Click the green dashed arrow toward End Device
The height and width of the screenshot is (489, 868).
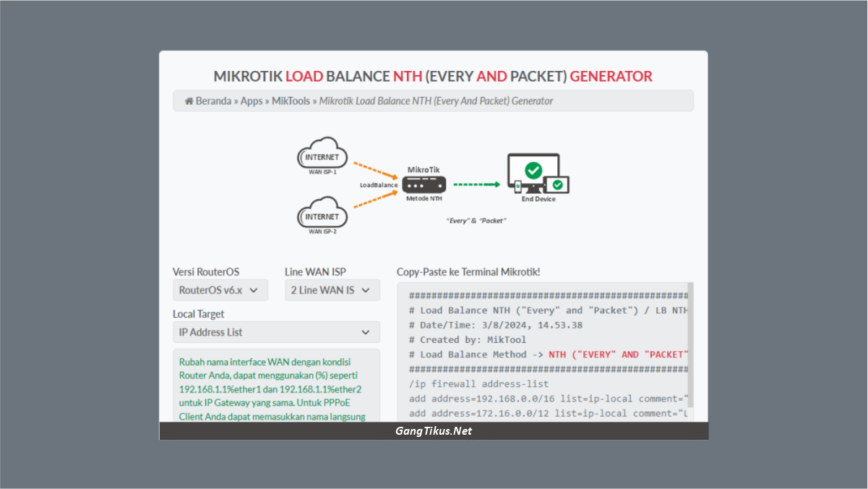tap(473, 184)
